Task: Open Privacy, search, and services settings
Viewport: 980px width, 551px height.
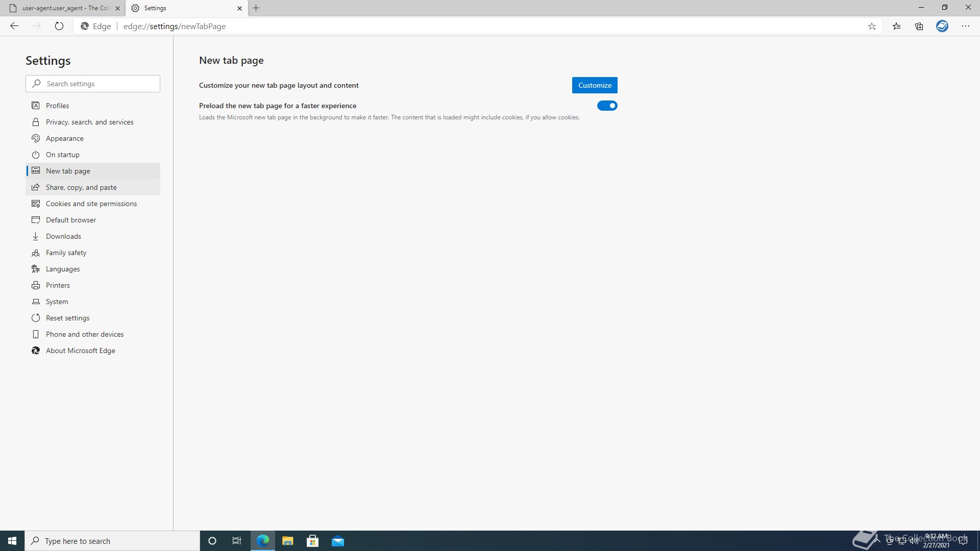Action: pos(89,122)
